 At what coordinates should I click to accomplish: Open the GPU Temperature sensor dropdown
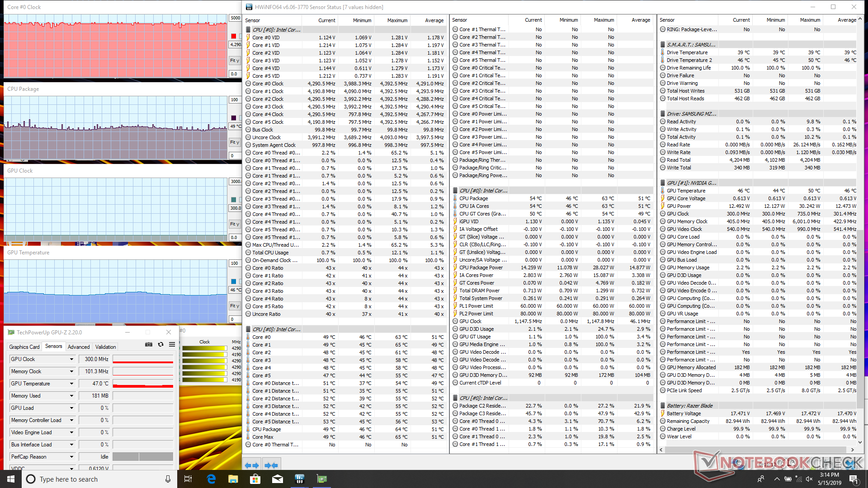coord(71,384)
